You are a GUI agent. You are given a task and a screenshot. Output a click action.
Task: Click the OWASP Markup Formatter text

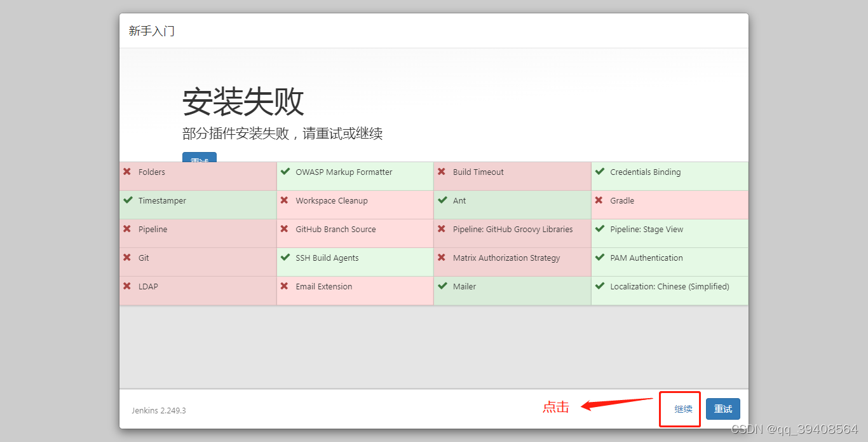tap(344, 172)
